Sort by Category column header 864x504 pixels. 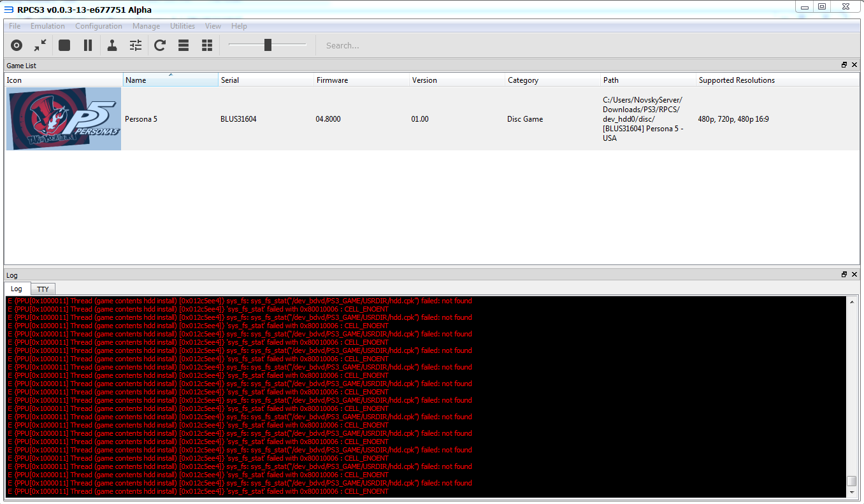[x=553, y=80]
